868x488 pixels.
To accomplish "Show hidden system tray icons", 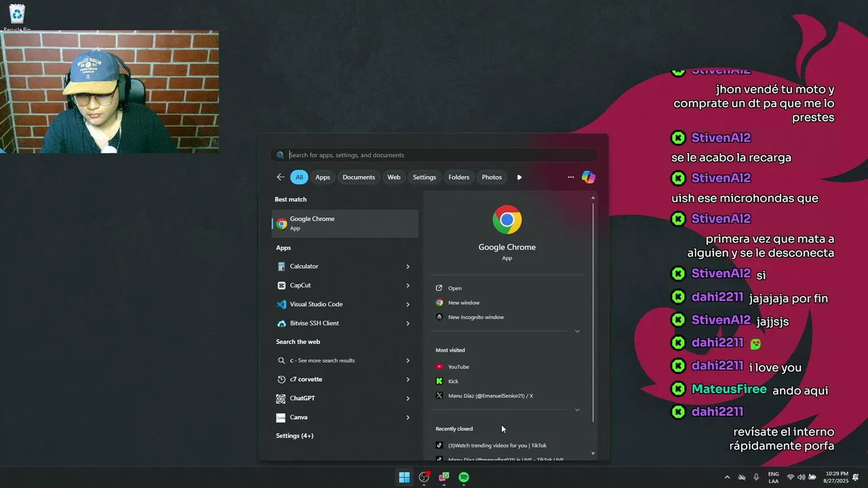I will pyautogui.click(x=728, y=477).
